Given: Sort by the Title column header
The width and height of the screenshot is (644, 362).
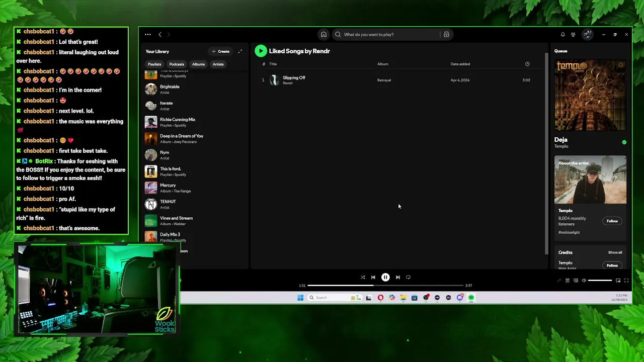Looking at the screenshot, I should (x=273, y=64).
